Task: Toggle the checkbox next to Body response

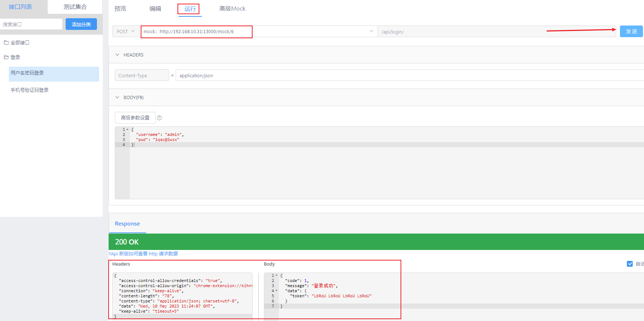Action: 630,264
